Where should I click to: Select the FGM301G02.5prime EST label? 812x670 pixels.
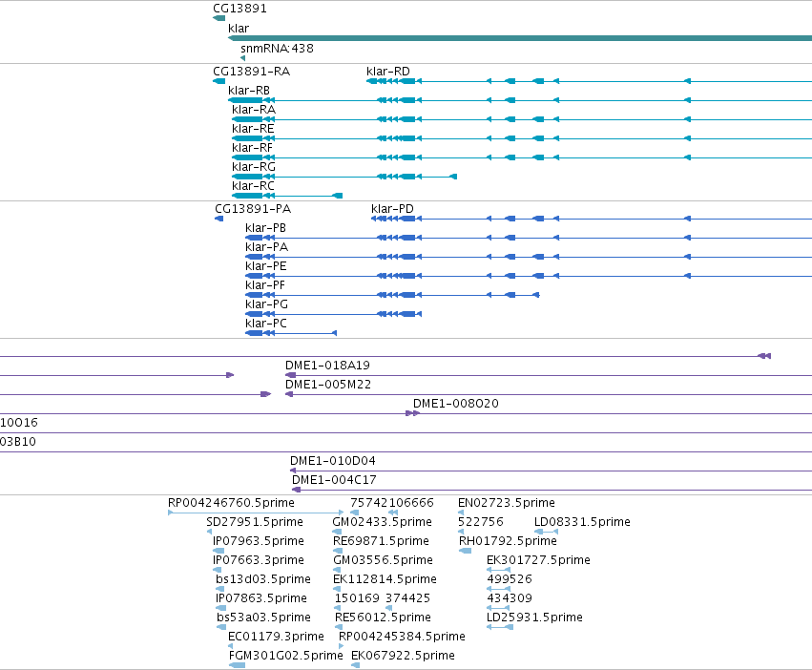pos(286,657)
